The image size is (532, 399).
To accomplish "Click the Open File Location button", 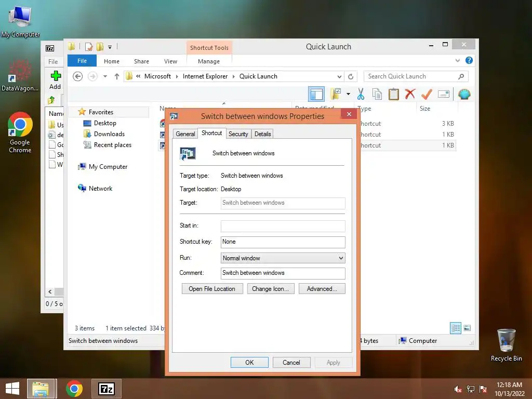I will pos(212,289).
